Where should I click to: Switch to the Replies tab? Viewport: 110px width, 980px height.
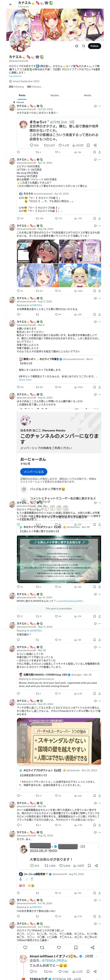[x=55, y=96]
